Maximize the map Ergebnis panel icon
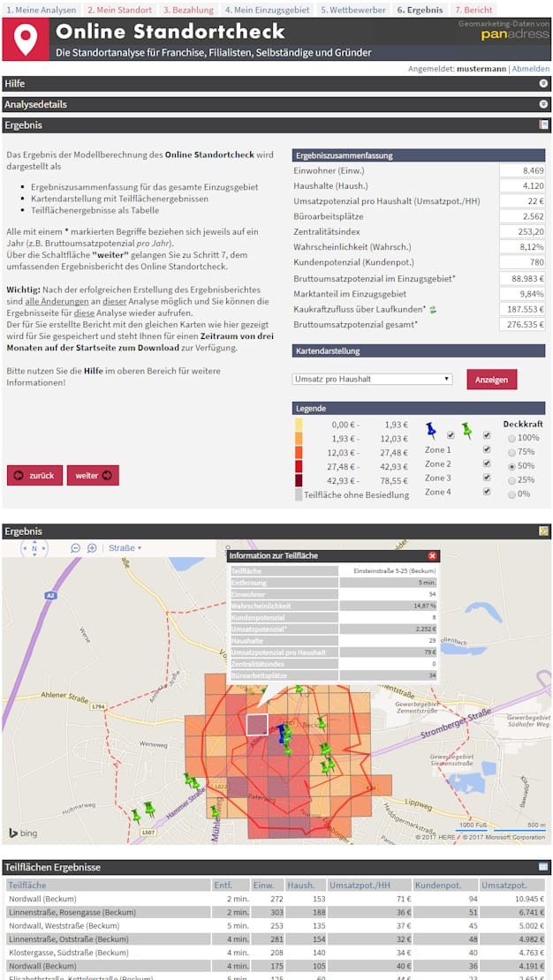Image resolution: width=553 pixels, height=980 pixels. click(x=543, y=531)
